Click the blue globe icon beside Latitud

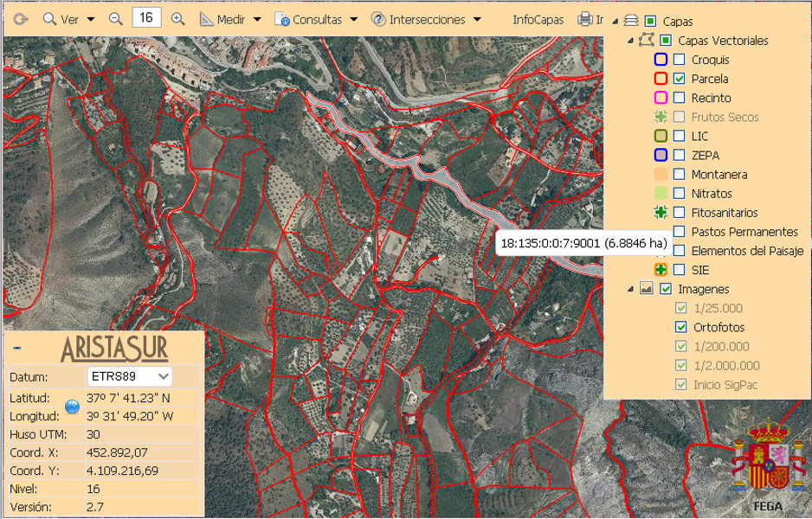tap(73, 406)
